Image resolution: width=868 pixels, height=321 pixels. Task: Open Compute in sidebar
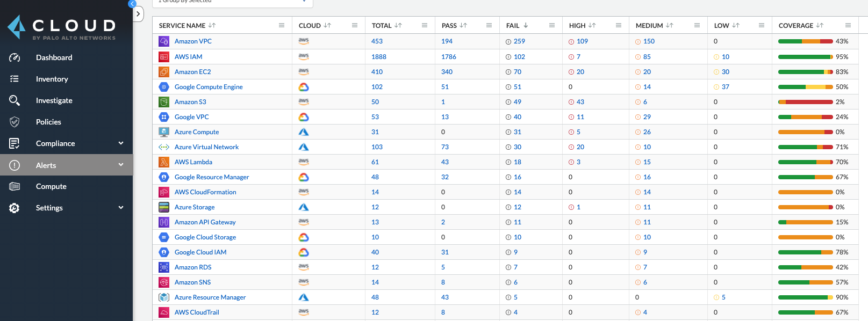(x=51, y=186)
